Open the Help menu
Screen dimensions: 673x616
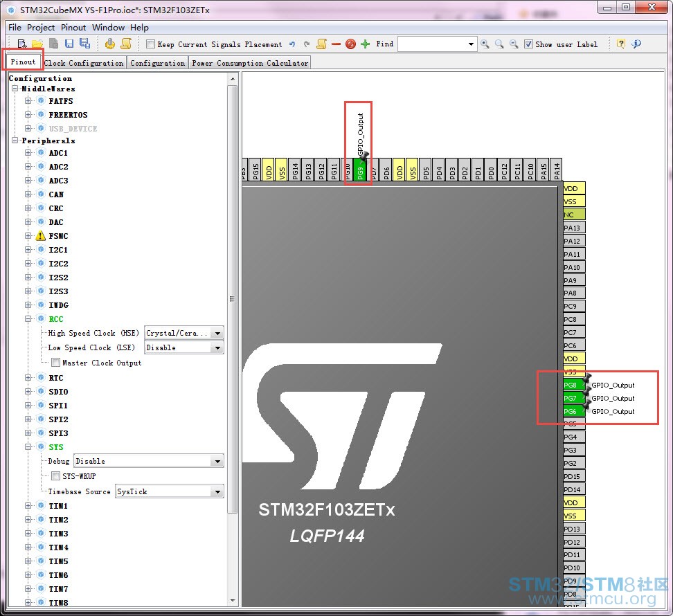point(139,28)
